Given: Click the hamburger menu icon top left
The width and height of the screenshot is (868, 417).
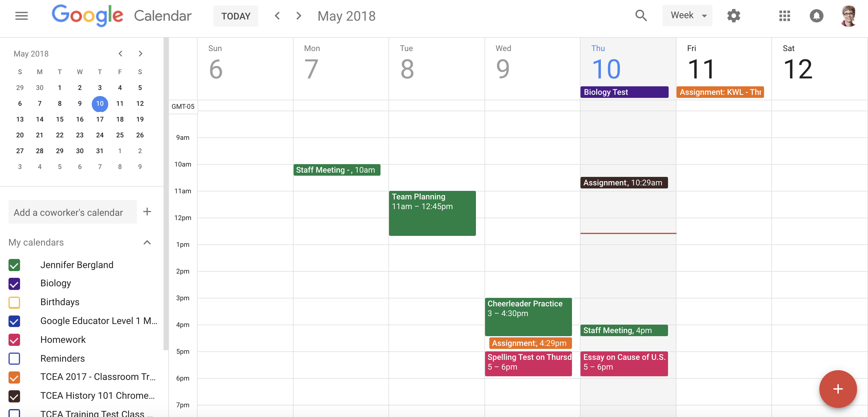Looking at the screenshot, I should 21,16.
